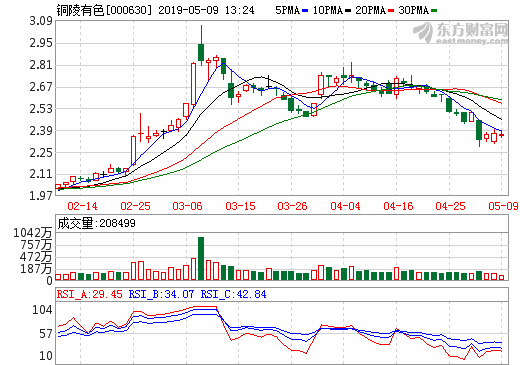520x365 pixels.
Task: Select the 472万 volume axis label
Action: 36,257
